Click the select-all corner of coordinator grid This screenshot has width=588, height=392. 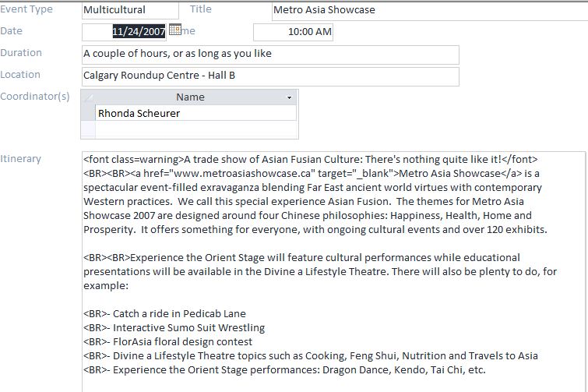click(x=88, y=97)
